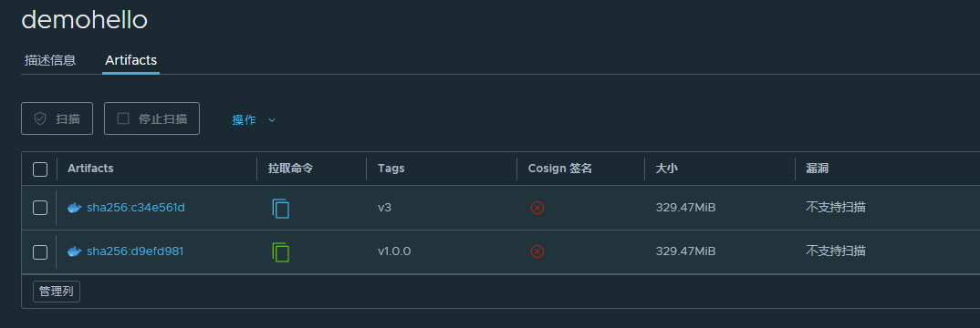Click Cosign unsigned icon for v3
Screen dimensions: 980x328
537,208
